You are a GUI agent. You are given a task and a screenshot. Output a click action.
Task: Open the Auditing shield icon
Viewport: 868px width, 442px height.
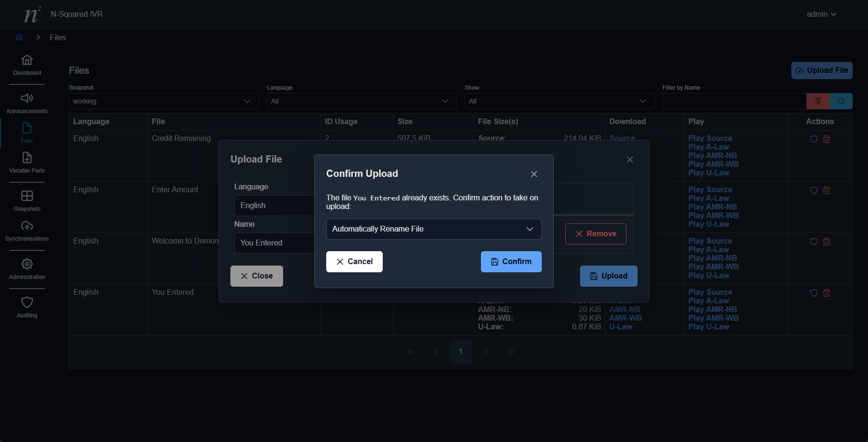pos(27,303)
